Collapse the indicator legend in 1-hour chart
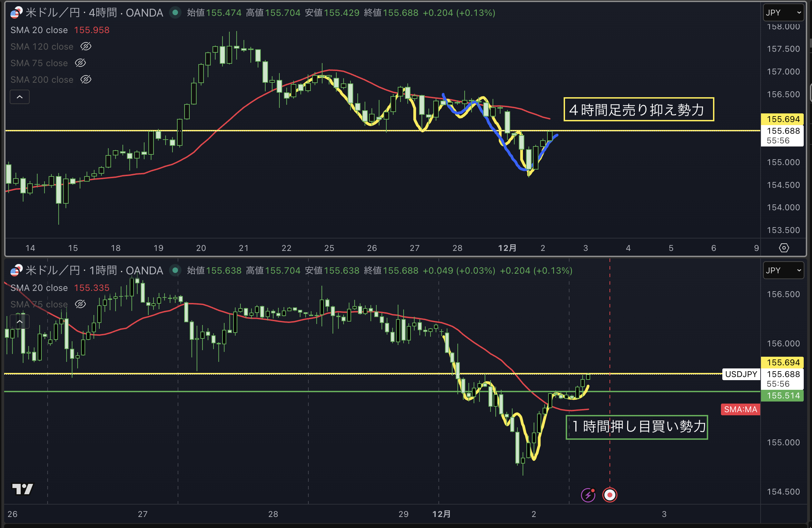The height and width of the screenshot is (528, 812). pos(20,322)
